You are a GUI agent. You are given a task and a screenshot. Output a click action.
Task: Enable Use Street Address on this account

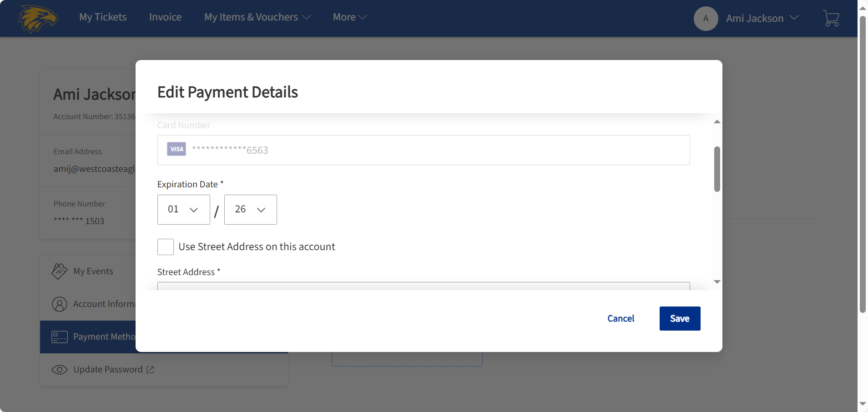tap(165, 246)
